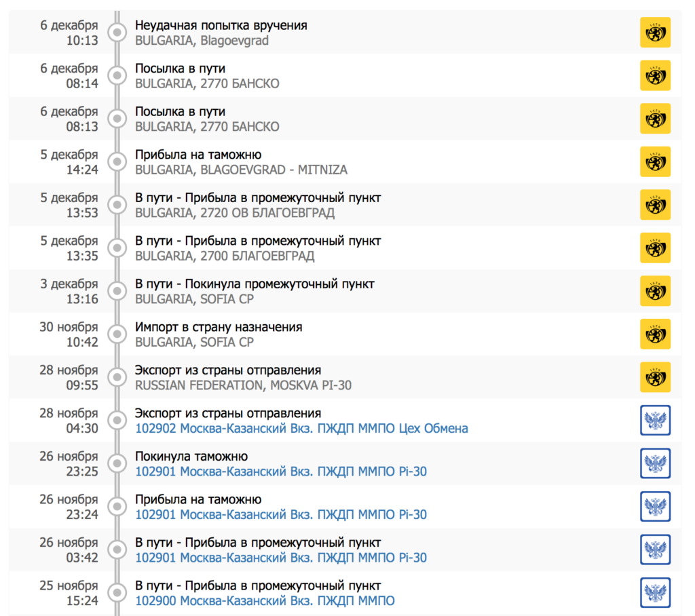Select timeline dot at 28 ноября 09:55
The height and width of the screenshot is (616, 695).
(117, 377)
